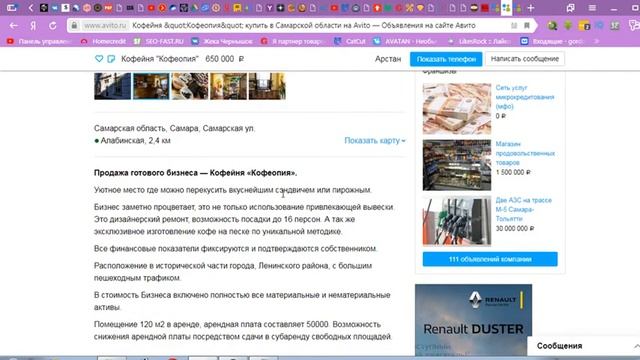Go back with the browser back arrow

13,25
